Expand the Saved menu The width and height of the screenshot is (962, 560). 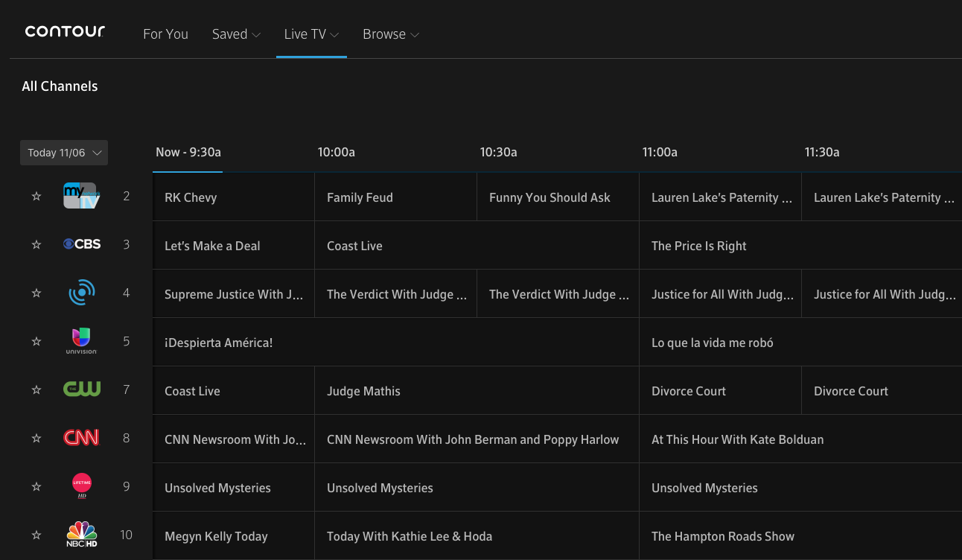(x=236, y=34)
